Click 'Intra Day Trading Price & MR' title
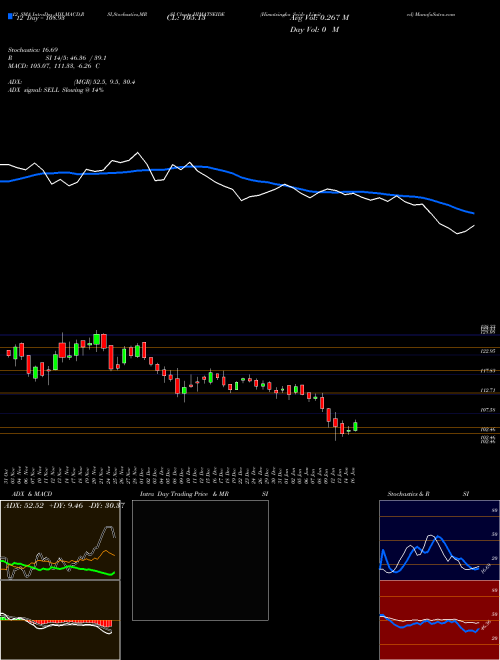The width and height of the screenshot is (500, 660). click(184, 494)
